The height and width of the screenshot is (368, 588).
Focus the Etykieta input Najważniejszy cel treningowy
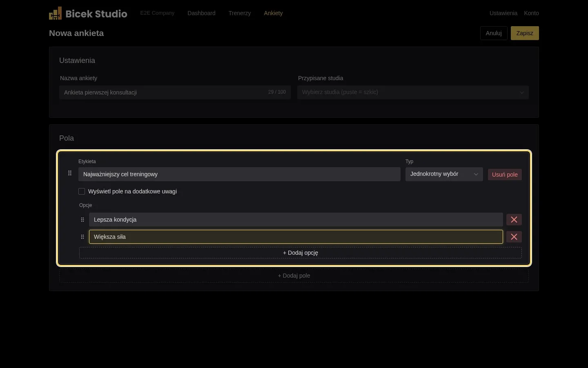[x=239, y=174]
